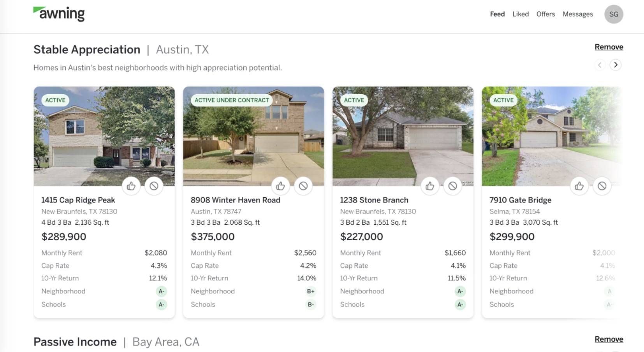Switch to the Liked tab
This screenshot has width=644, height=352.
click(x=520, y=14)
